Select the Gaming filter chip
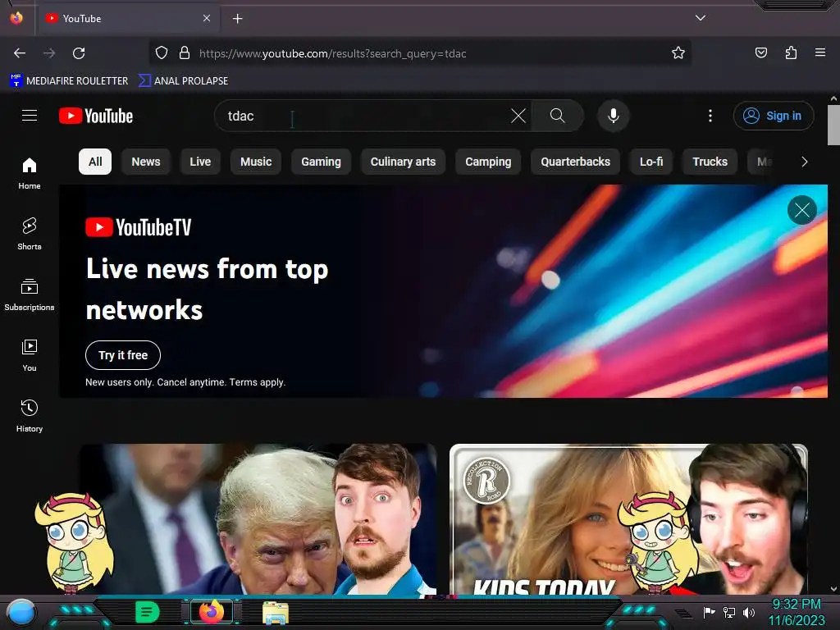Screen dimensions: 840x630 [321, 162]
